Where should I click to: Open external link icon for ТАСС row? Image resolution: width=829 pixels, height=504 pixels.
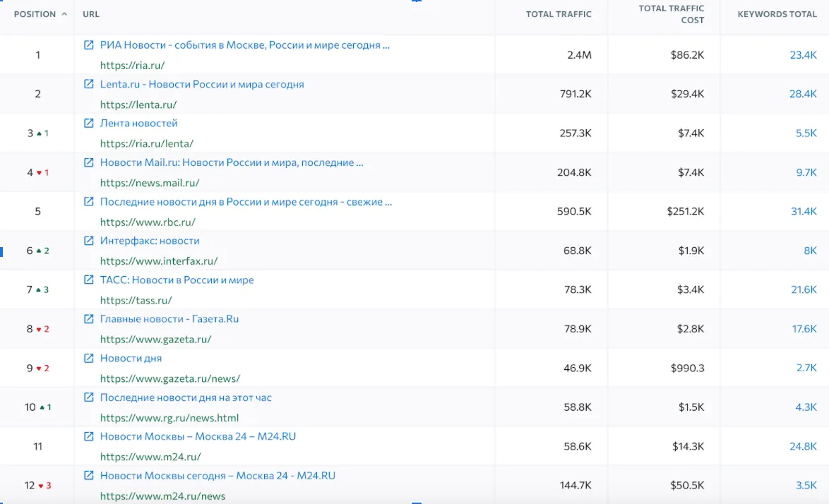89,280
